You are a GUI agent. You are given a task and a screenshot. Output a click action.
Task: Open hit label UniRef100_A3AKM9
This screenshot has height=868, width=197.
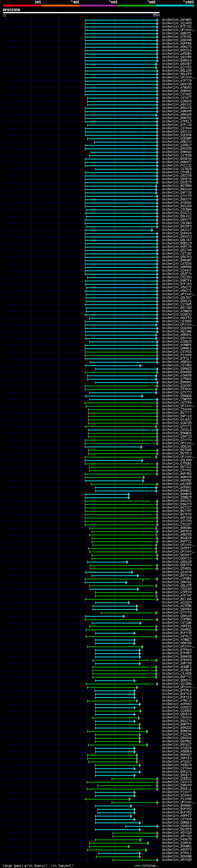[176, 375]
